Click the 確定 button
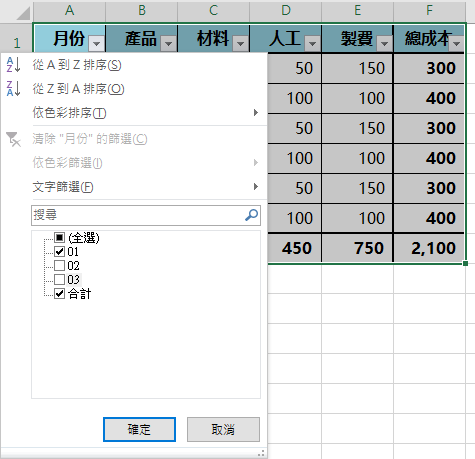475x459 pixels. (x=139, y=429)
